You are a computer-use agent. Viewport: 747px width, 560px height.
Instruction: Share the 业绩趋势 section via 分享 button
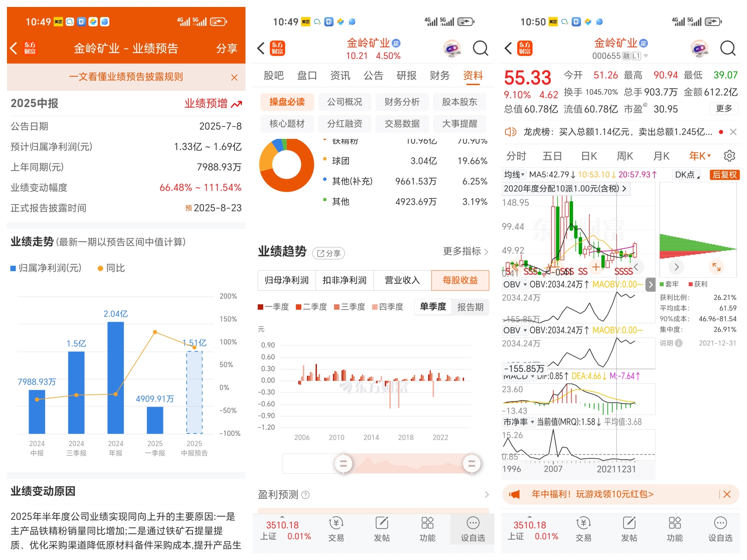[329, 253]
